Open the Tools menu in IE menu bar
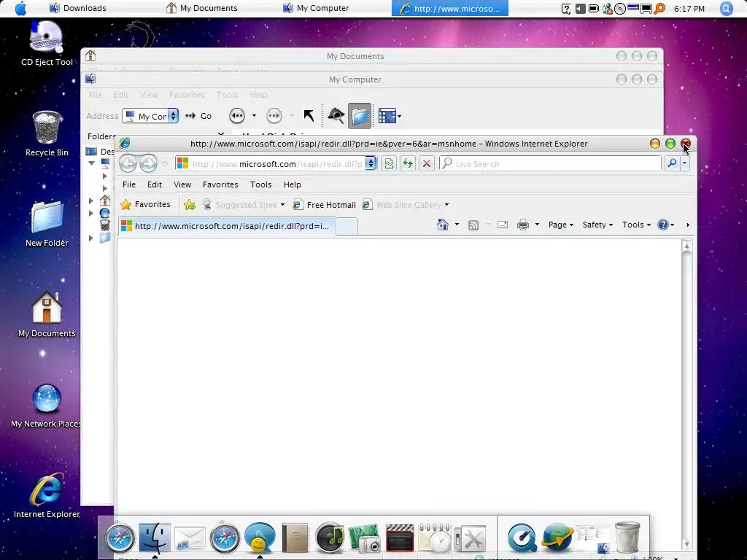The width and height of the screenshot is (747, 560). (x=260, y=184)
